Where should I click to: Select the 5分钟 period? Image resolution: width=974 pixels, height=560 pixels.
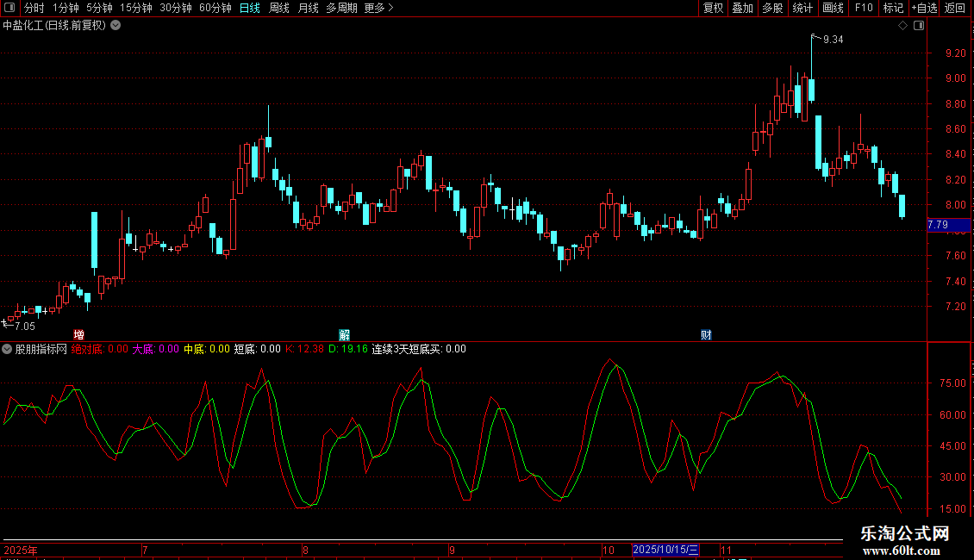[x=99, y=8]
